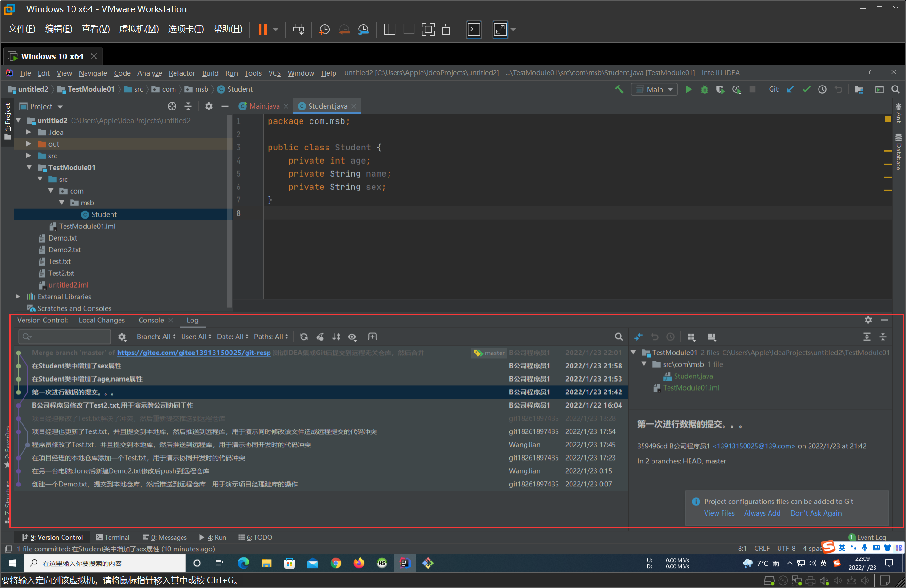This screenshot has height=588, width=906.
Task: Click the Locate/Select Opened File target icon
Action: click(172, 106)
